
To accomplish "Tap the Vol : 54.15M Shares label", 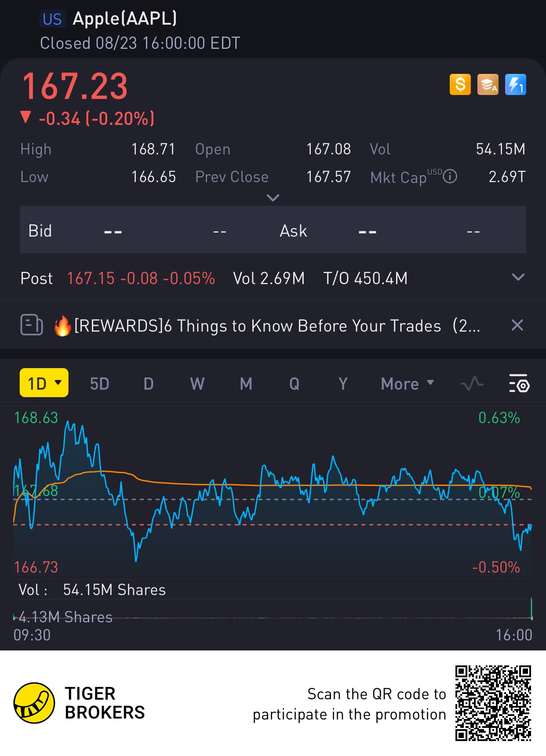I will pyautogui.click(x=92, y=590).
